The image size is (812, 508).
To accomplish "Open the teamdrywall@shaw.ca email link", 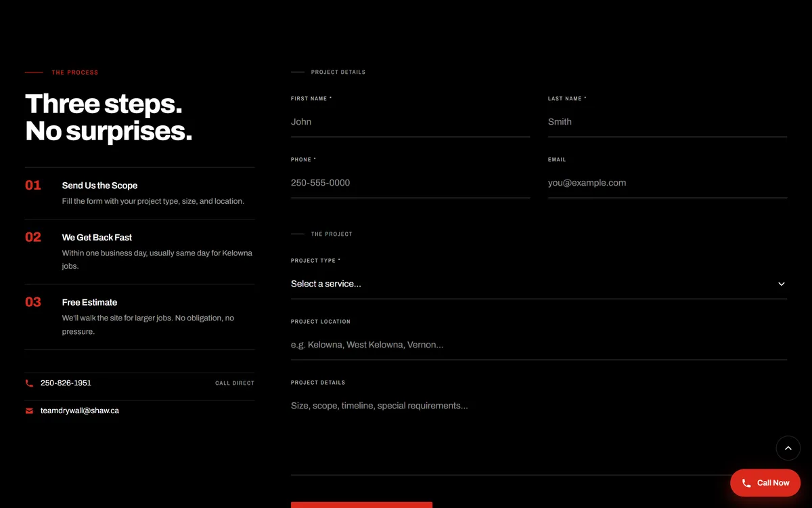I will (x=80, y=410).
